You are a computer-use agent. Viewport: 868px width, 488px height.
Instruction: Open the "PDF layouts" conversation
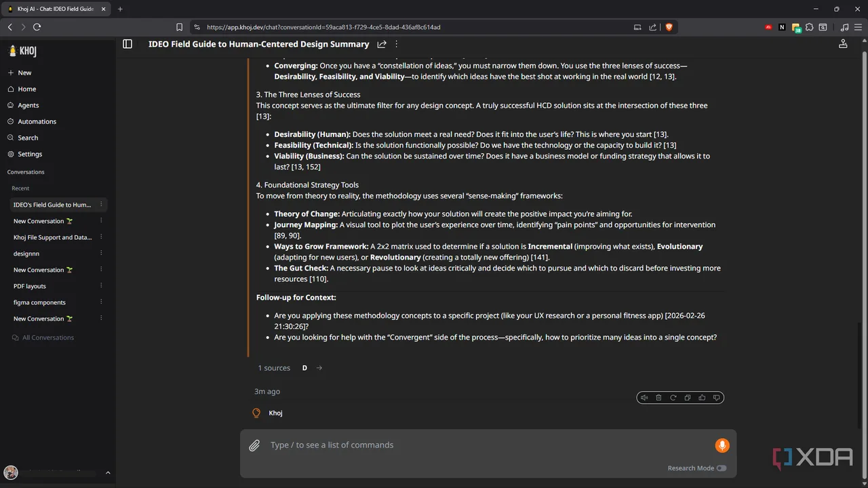point(30,286)
